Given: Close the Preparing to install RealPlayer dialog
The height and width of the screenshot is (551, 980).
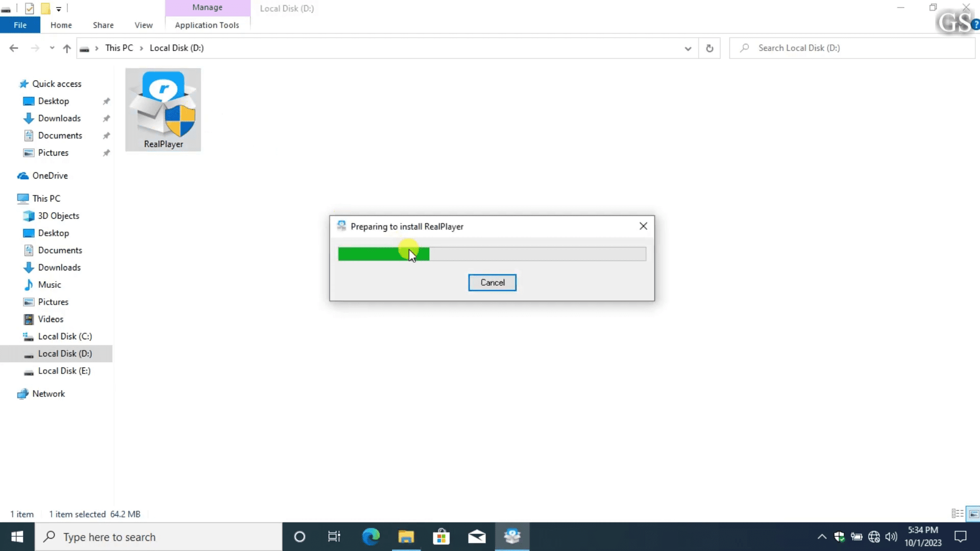Looking at the screenshot, I should [x=643, y=226].
